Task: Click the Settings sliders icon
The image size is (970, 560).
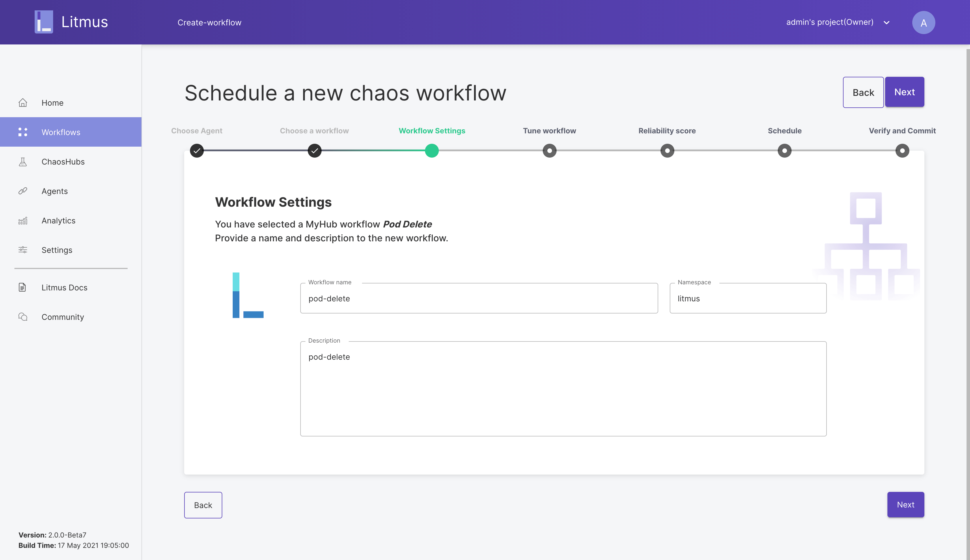Action: coord(23,250)
